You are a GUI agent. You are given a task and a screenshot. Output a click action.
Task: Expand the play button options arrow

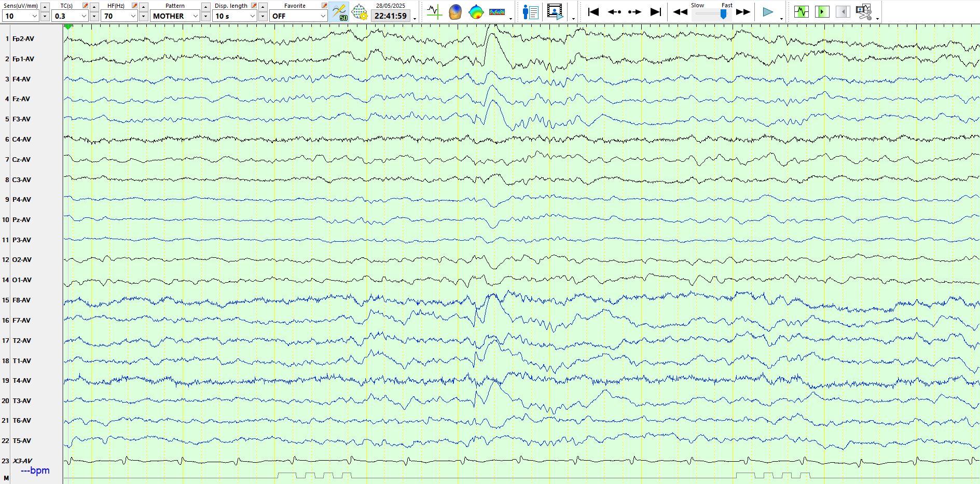(781, 19)
